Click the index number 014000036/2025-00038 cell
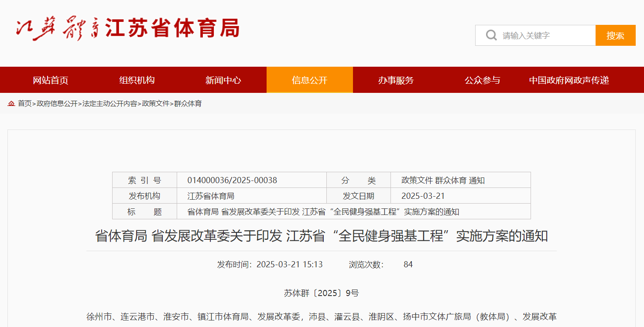Viewport: 644px width, 327px height. 232,181
